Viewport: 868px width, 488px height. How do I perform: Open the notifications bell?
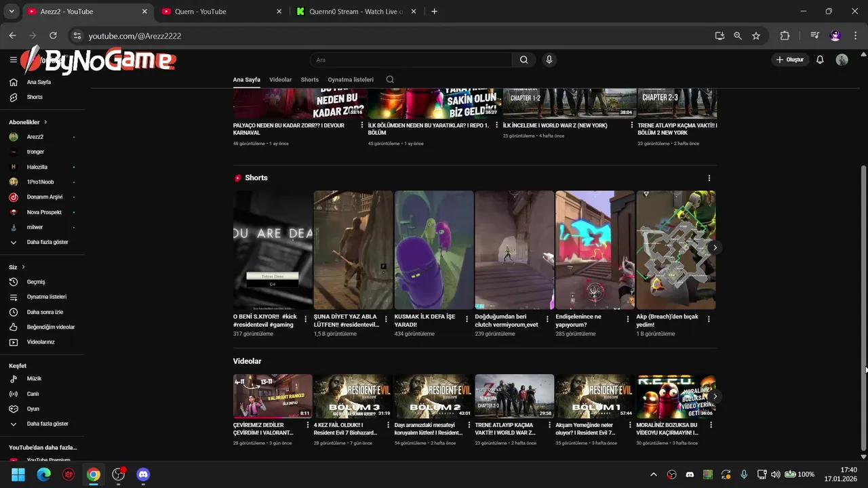pos(820,60)
